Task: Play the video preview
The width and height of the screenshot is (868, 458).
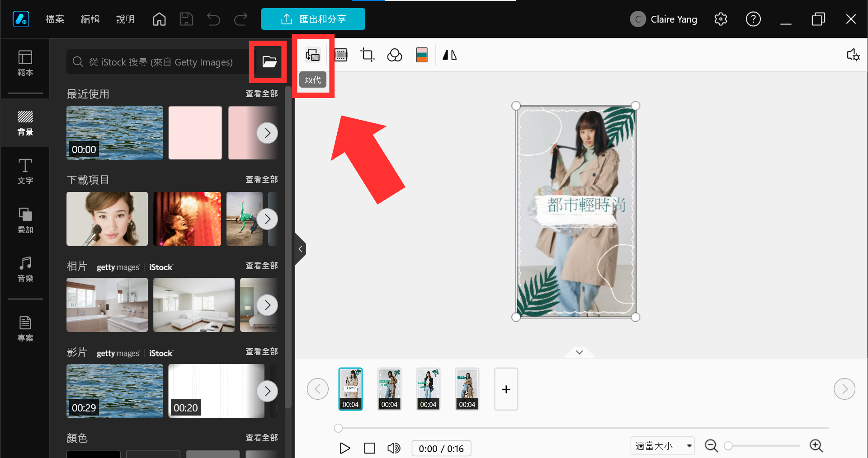Action: click(x=345, y=448)
